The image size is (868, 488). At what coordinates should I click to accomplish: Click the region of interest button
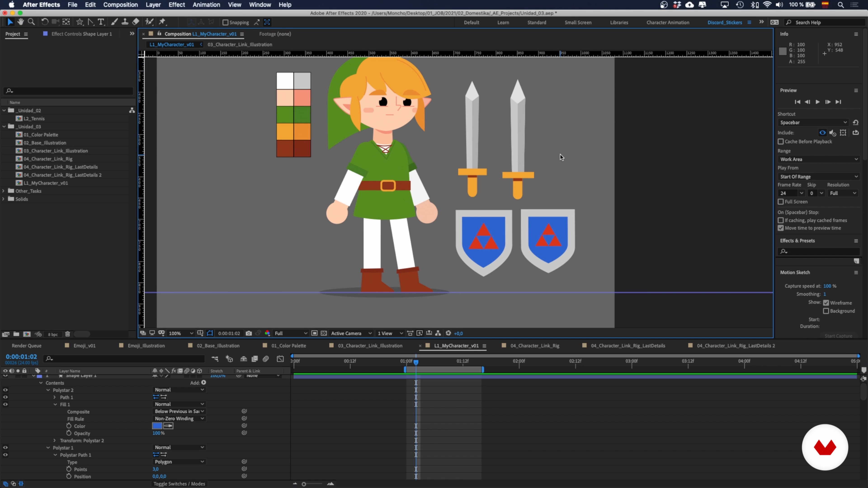[314, 333]
